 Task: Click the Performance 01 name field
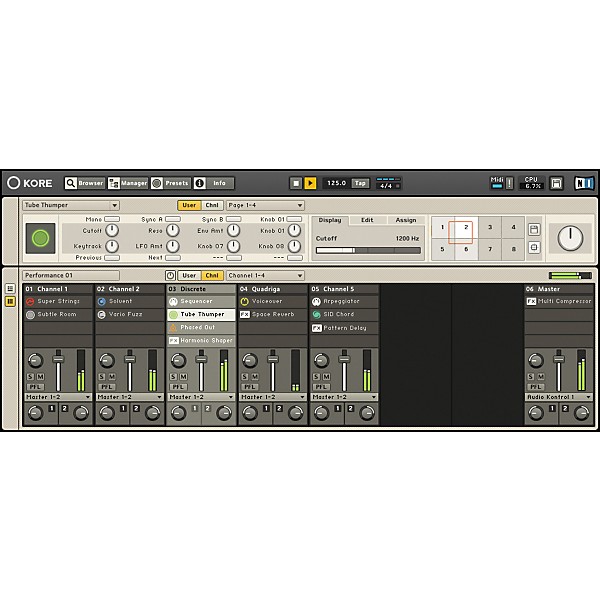(71, 276)
